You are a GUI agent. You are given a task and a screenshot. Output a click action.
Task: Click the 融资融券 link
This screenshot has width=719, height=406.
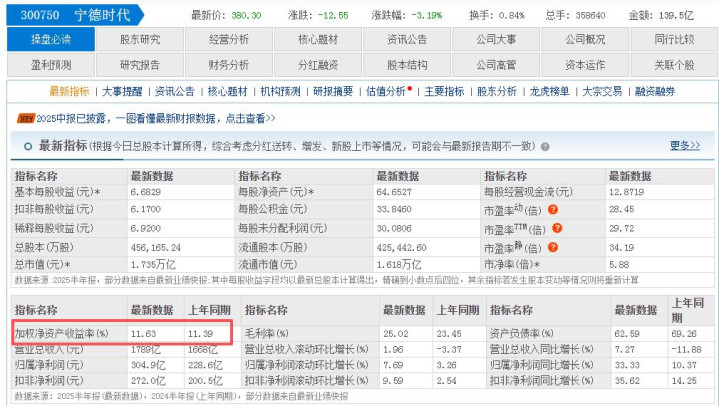click(655, 91)
